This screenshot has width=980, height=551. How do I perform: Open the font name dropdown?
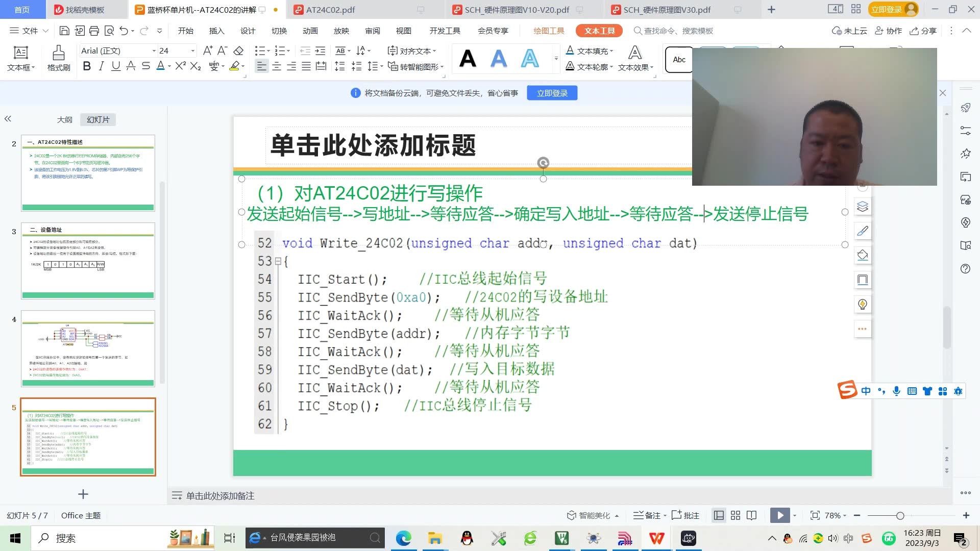(154, 51)
